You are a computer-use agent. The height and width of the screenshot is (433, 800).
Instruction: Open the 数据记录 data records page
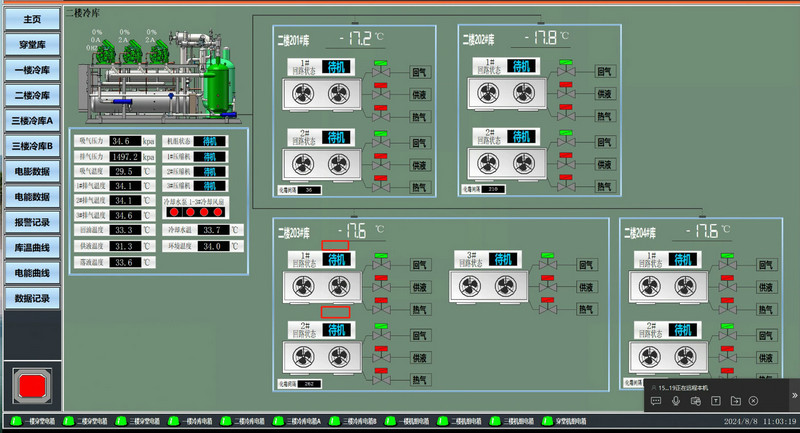pyautogui.click(x=32, y=298)
